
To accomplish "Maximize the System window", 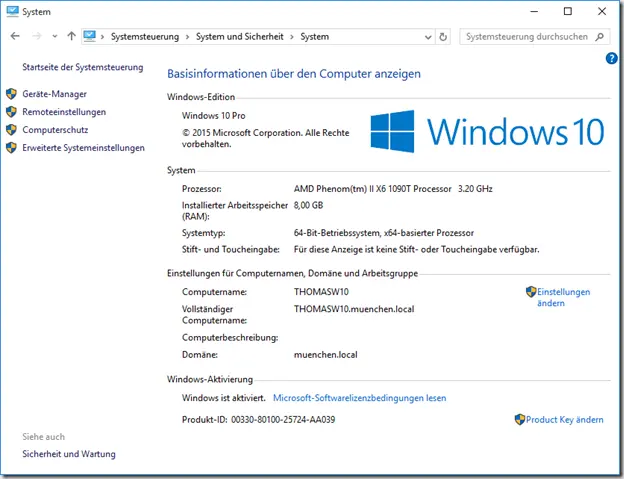I will pyautogui.click(x=568, y=12).
